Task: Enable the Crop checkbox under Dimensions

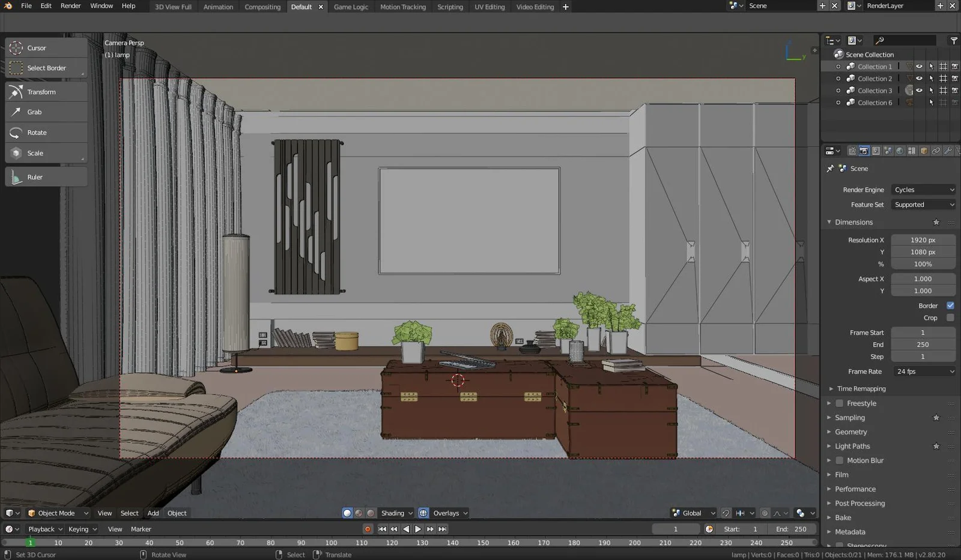Action: (x=950, y=318)
